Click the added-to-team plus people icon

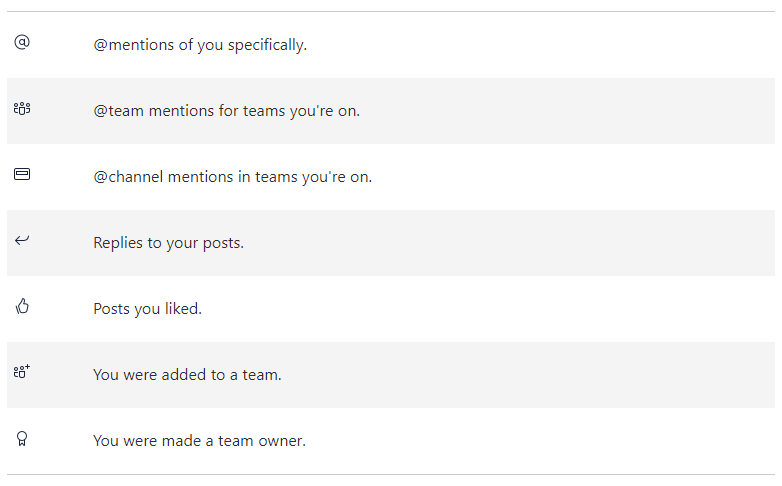point(22,371)
